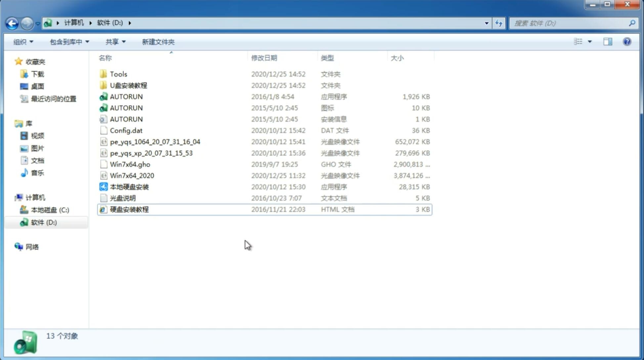
Task: Click 包含到库中 button in toolbar
Action: 68,42
